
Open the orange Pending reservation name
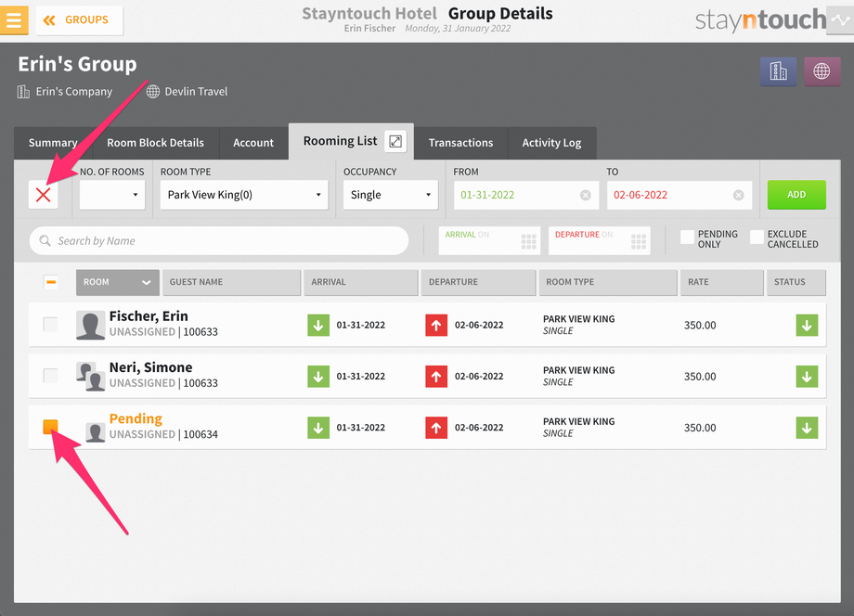click(136, 418)
